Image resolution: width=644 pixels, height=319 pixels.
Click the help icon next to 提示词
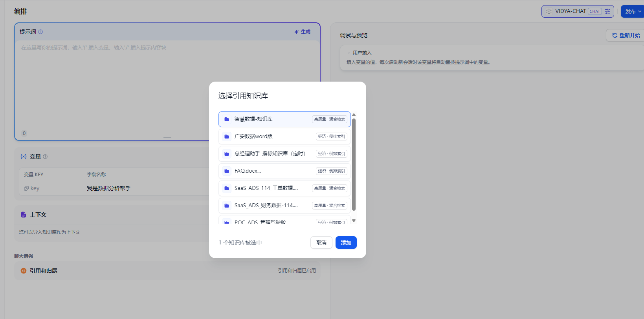pos(40,32)
